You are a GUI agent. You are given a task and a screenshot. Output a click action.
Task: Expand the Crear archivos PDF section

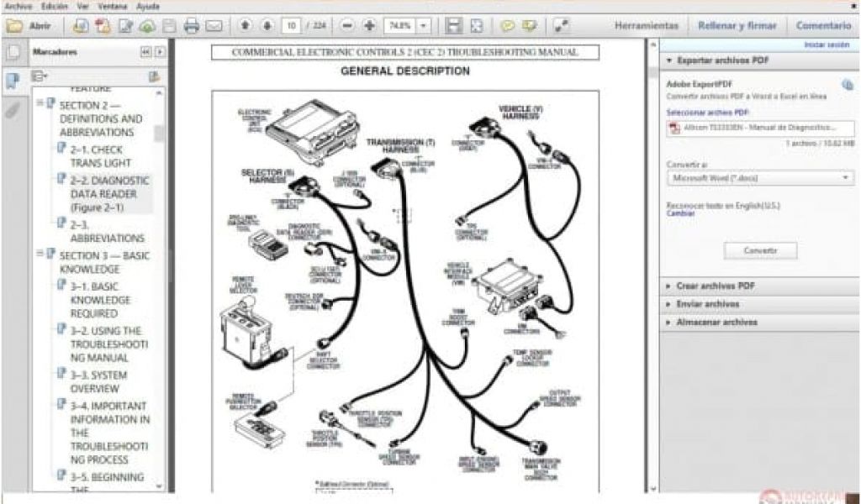[668, 286]
